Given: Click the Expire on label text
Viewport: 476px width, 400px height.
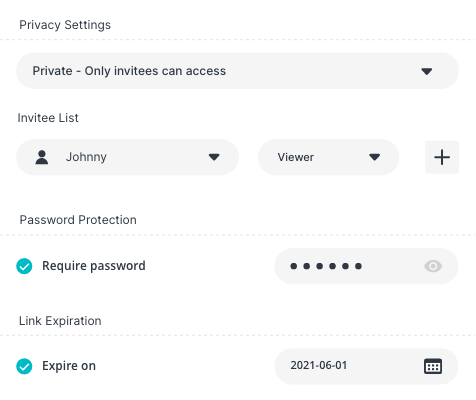Looking at the screenshot, I should pyautogui.click(x=69, y=366).
